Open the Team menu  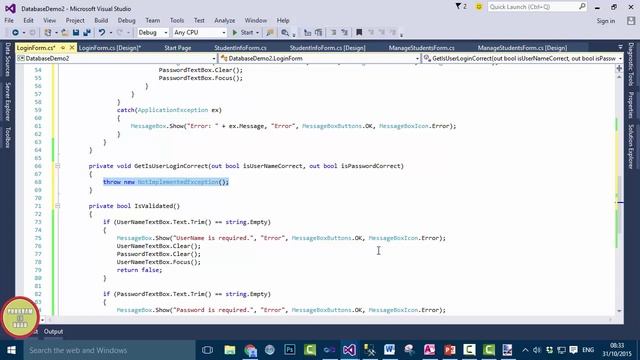click(x=153, y=20)
